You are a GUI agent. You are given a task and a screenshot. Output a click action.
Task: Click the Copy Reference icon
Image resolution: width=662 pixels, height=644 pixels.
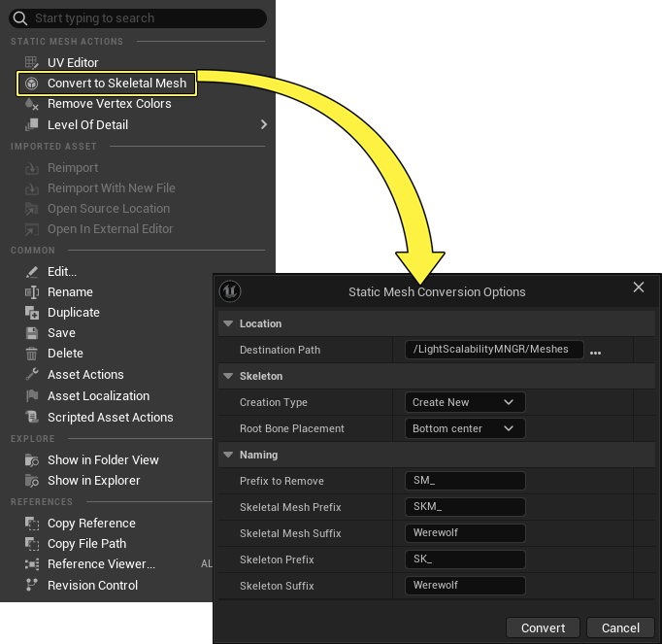(x=32, y=524)
